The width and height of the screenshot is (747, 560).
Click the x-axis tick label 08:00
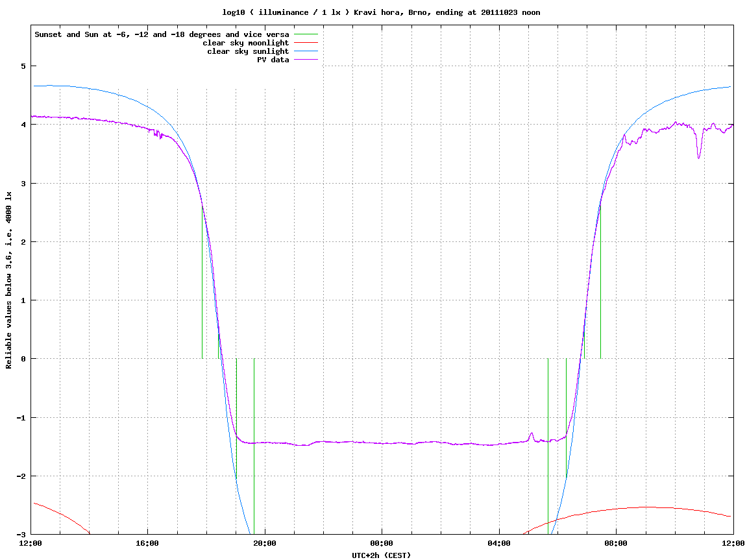tap(616, 543)
